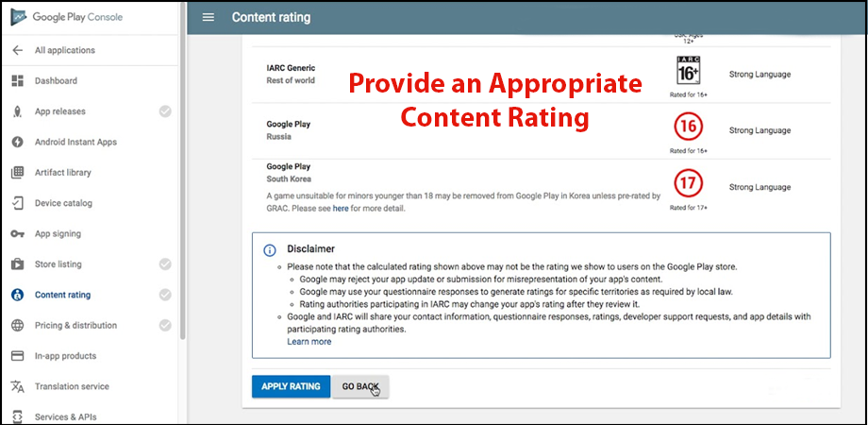Click the Google Play Console logo
The width and height of the screenshot is (868, 425).
tap(18, 17)
